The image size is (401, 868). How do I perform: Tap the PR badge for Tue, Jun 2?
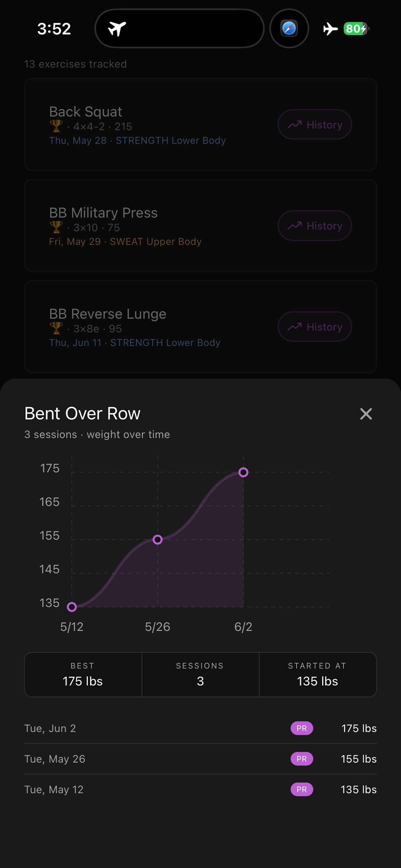(x=302, y=728)
